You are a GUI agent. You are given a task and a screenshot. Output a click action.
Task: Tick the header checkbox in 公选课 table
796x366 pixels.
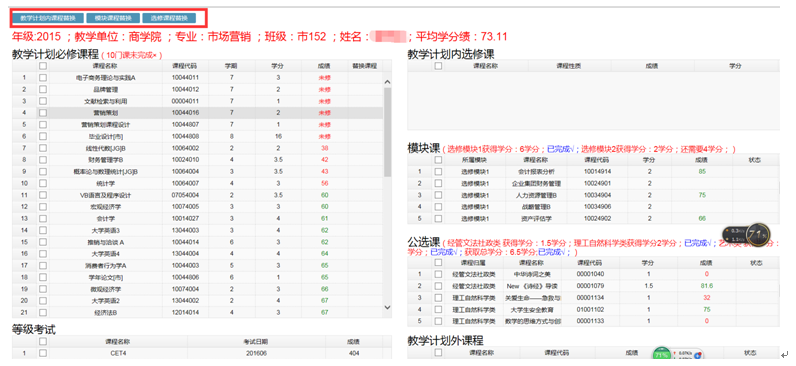click(438, 262)
